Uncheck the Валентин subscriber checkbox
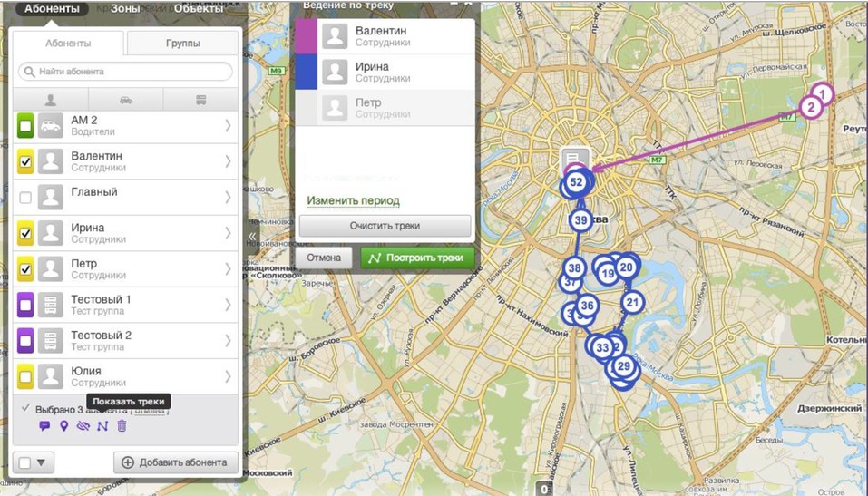The image size is (868, 496). pyautogui.click(x=25, y=162)
